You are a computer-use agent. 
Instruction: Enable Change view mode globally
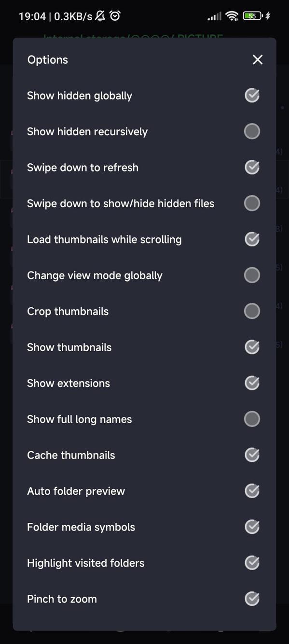252,275
